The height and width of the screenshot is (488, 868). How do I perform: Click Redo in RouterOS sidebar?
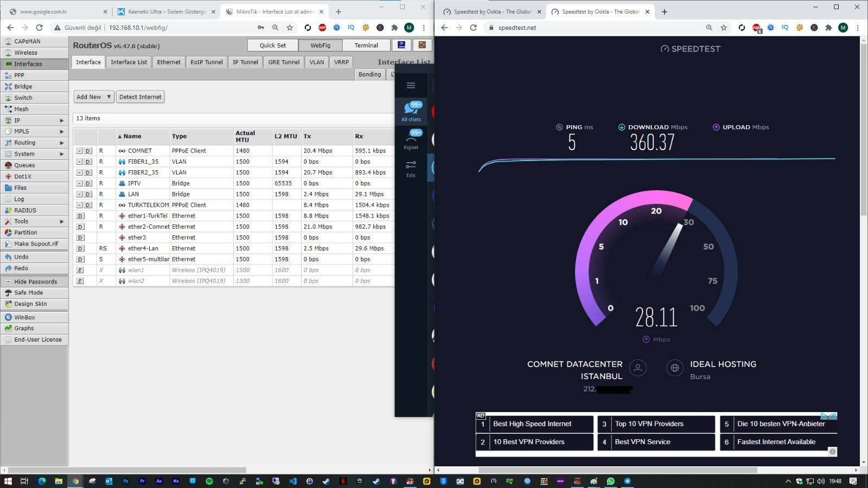pyautogui.click(x=34, y=268)
